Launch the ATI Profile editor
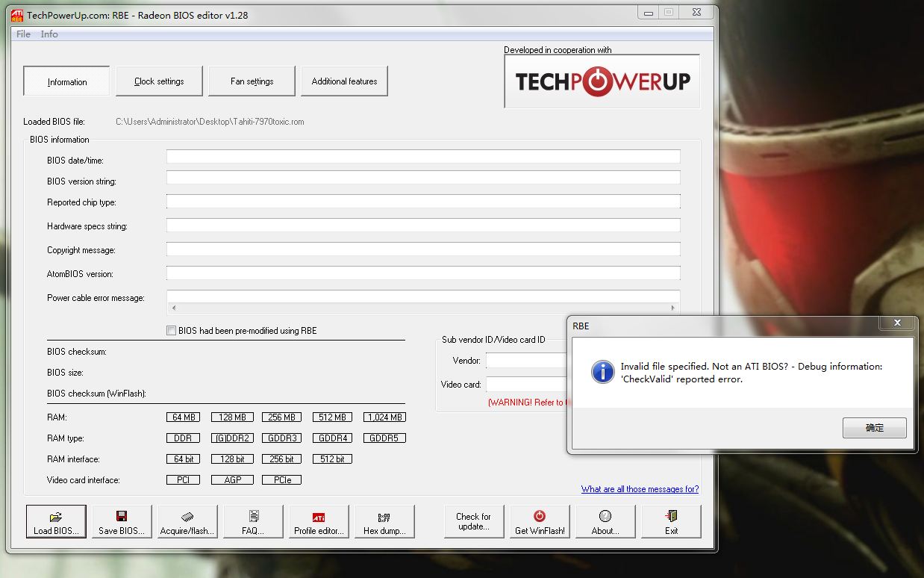Screen dimensions: 924x578 [x=319, y=521]
